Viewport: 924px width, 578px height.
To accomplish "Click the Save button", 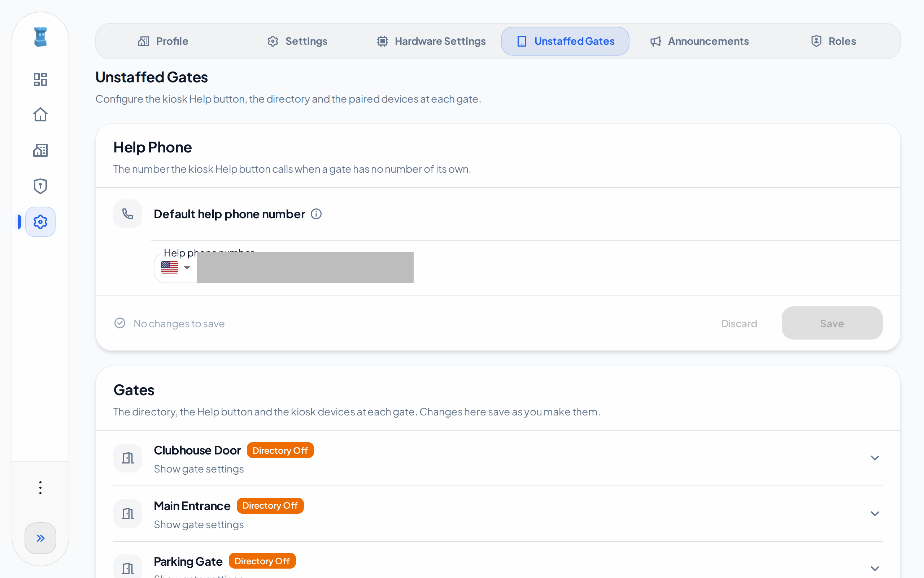I will pos(832,323).
